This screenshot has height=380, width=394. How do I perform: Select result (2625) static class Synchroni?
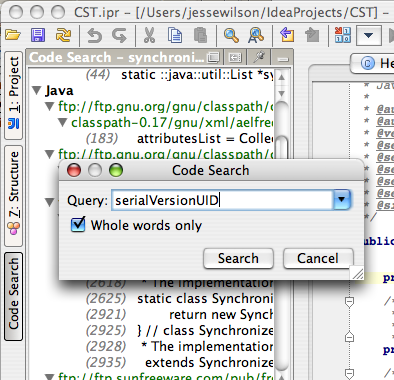[x=179, y=298]
